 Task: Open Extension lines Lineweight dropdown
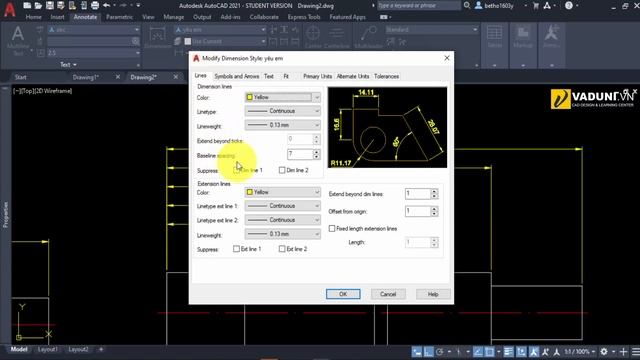point(282,234)
